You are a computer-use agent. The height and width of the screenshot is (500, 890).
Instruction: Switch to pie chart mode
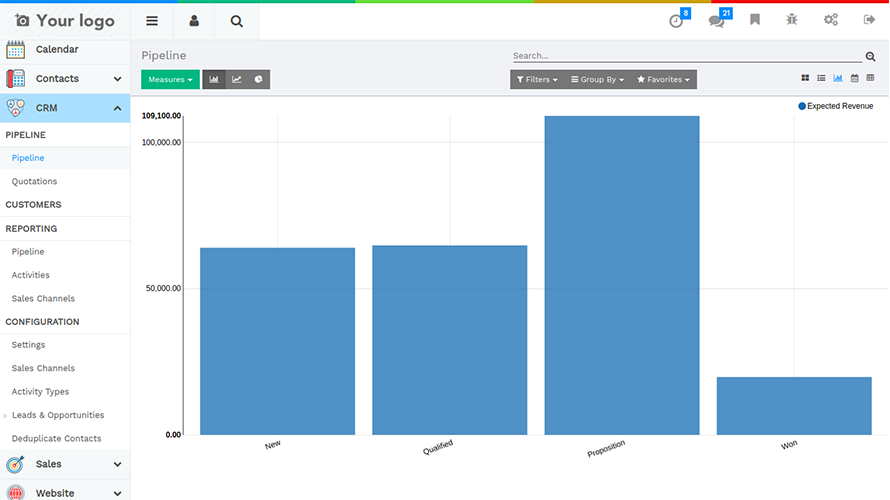tap(259, 79)
